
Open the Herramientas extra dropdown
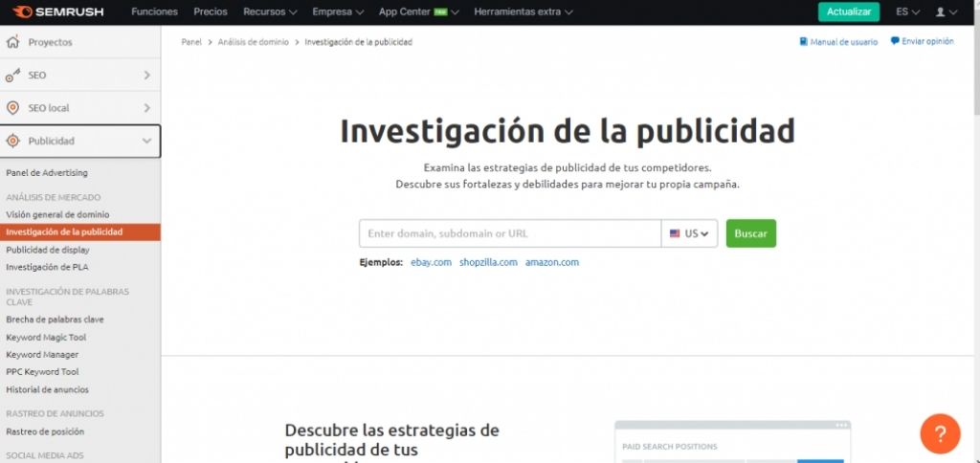pos(523,11)
